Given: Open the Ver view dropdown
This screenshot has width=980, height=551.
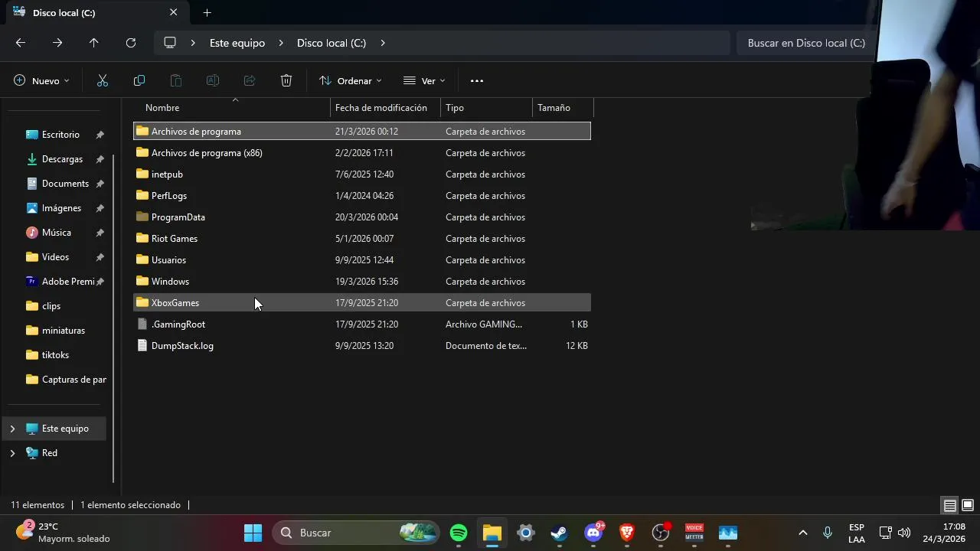Looking at the screenshot, I should tap(424, 80).
